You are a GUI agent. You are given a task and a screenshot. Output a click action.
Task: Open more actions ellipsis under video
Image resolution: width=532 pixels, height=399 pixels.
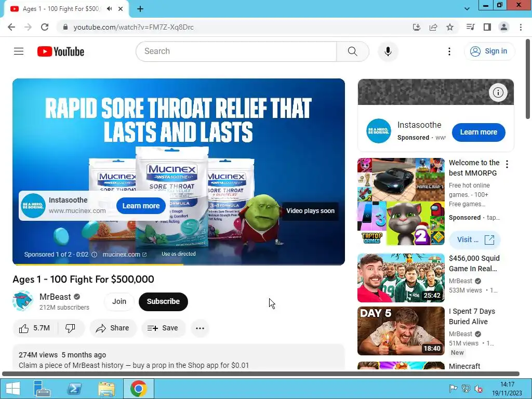pos(200,328)
